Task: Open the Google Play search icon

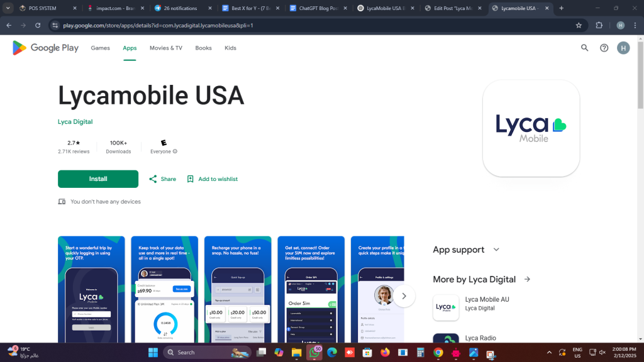Action: (x=584, y=48)
